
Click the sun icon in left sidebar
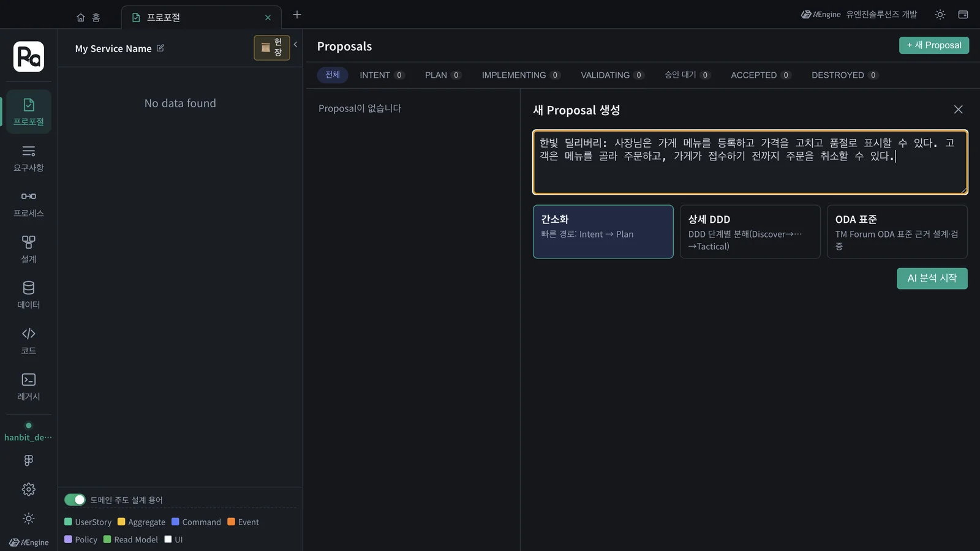pyautogui.click(x=28, y=519)
